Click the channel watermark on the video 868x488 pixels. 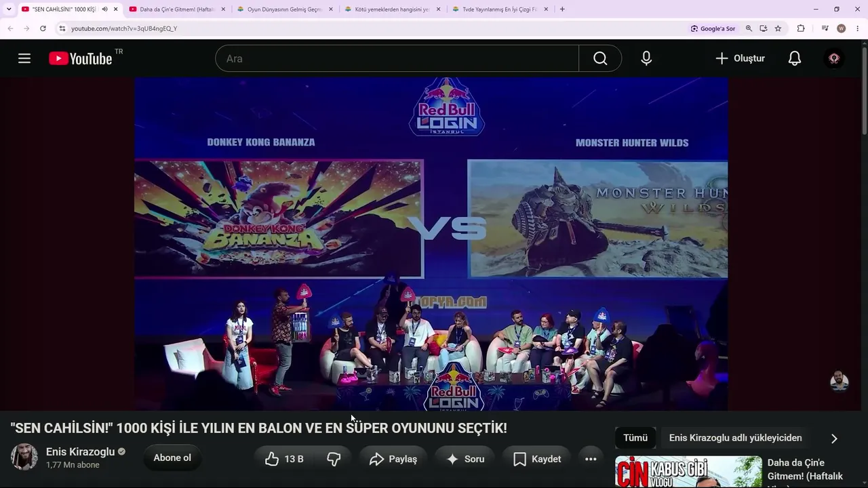coord(840,381)
